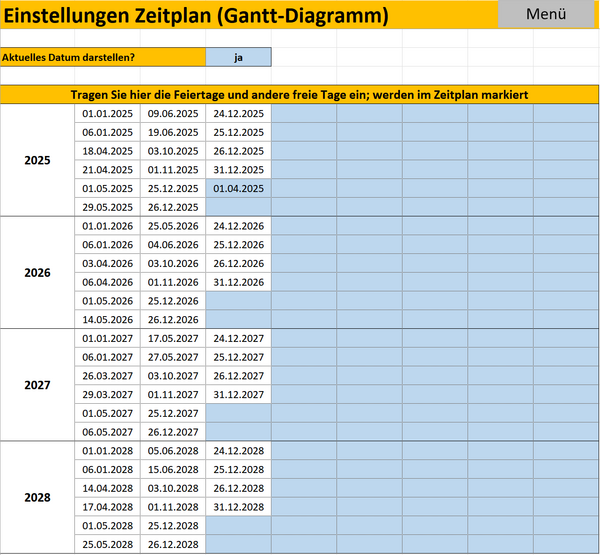This screenshot has height=555, width=600.
Task: Select cell containing 05.06.2028
Action: click(173, 451)
